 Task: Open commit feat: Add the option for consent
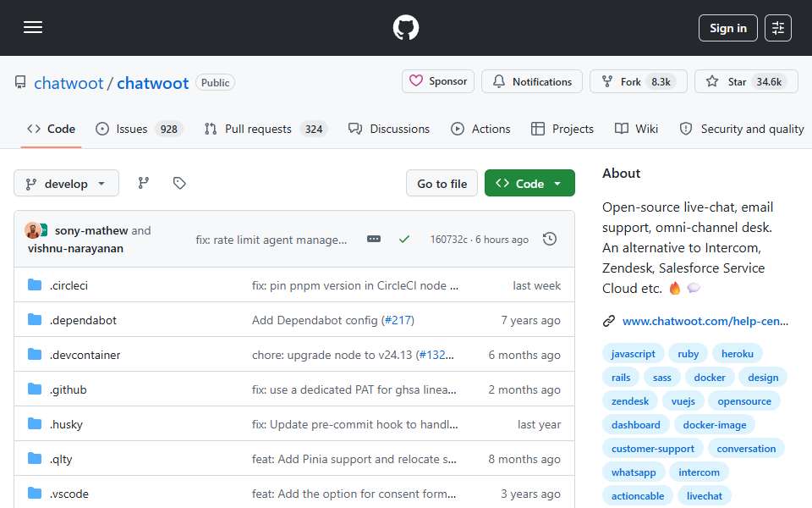[354, 494]
